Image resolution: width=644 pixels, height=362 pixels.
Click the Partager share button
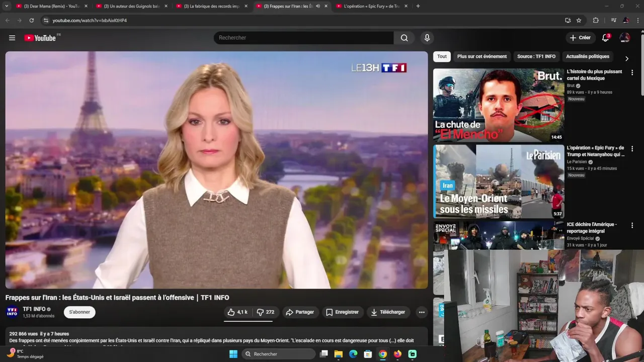[300, 312]
